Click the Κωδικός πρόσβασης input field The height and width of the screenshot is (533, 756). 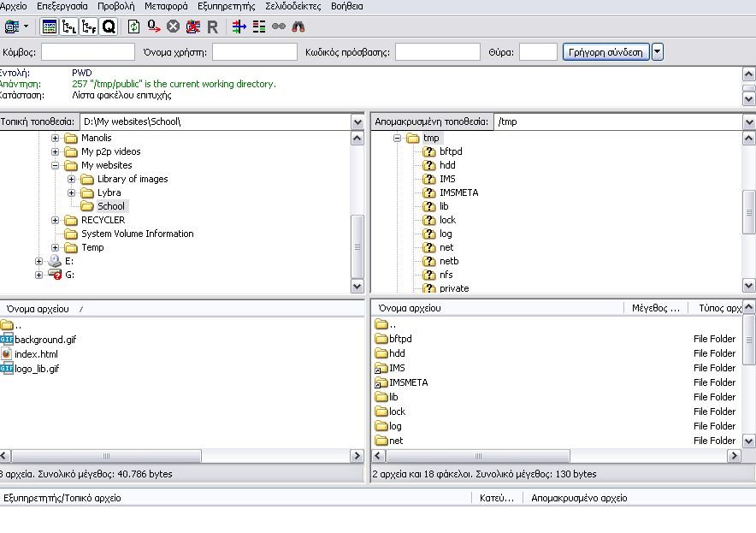point(438,52)
